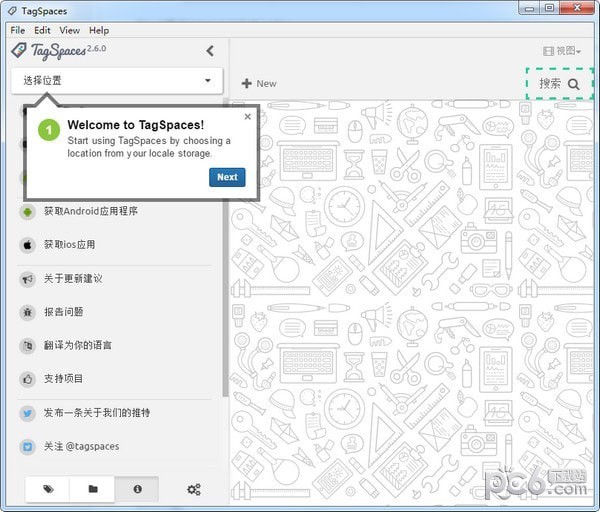Screen dimensions: 600x512
Task: Open 关注 @tagspaces link
Action: pyautogui.click(x=82, y=446)
